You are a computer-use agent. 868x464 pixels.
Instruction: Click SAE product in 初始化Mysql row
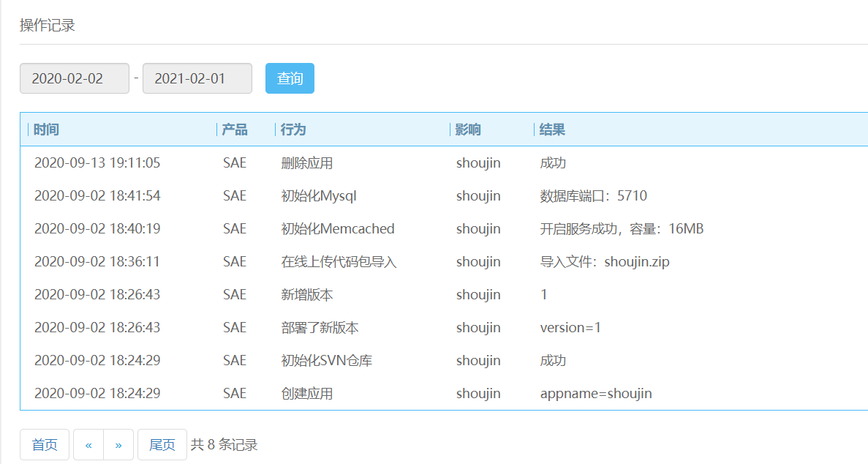click(235, 195)
